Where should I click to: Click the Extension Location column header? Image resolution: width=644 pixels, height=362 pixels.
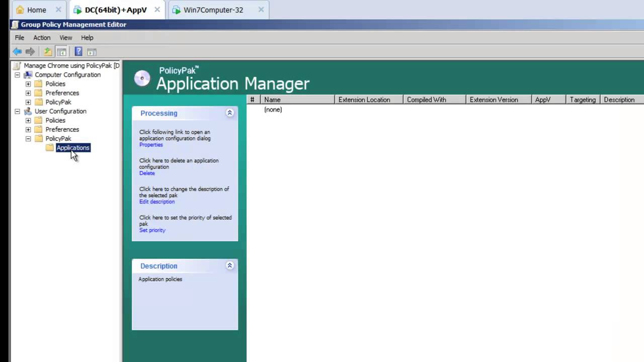(x=369, y=100)
